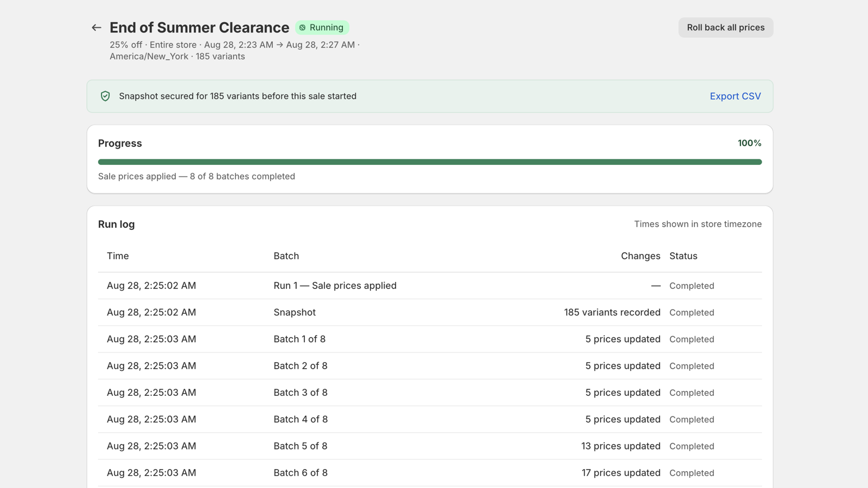The width and height of the screenshot is (868, 488).
Task: Click the Time column header
Action: (x=118, y=256)
